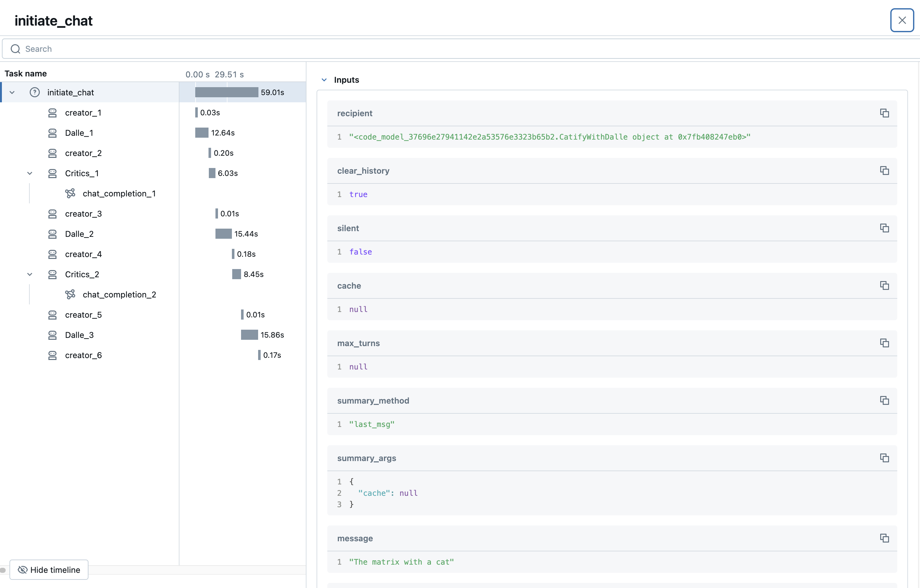The image size is (920, 588).
Task: Select the Dalle_2 task row
Action: tap(79, 234)
